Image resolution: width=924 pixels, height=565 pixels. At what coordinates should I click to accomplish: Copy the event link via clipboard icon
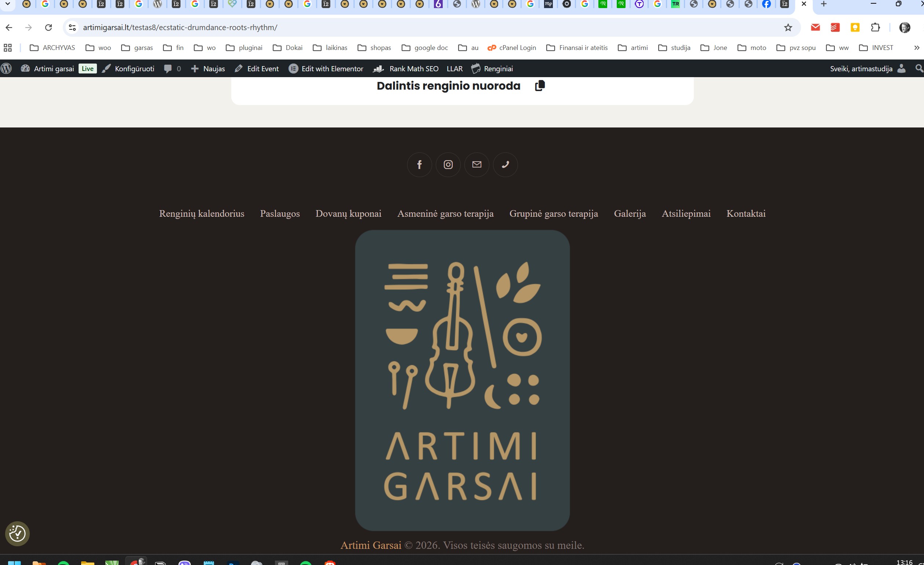click(540, 86)
